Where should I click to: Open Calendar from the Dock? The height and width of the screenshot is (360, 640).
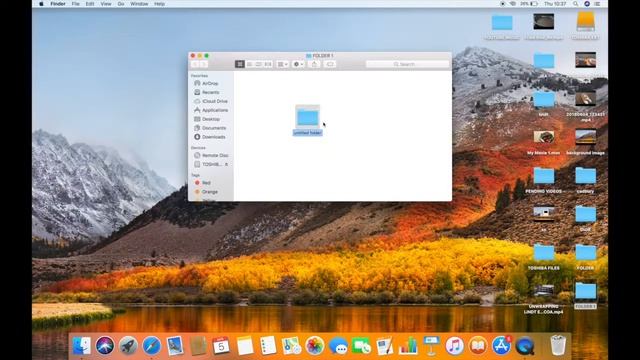tap(221, 346)
